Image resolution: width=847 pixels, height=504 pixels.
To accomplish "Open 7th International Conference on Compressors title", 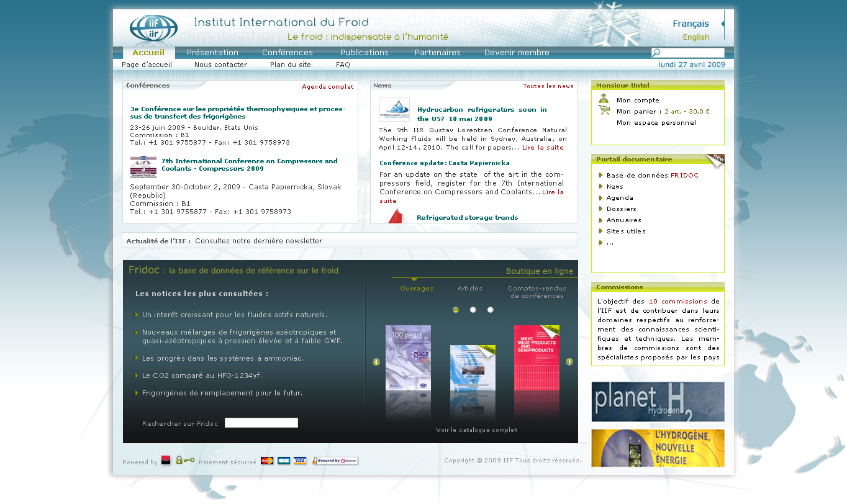I will (x=250, y=164).
